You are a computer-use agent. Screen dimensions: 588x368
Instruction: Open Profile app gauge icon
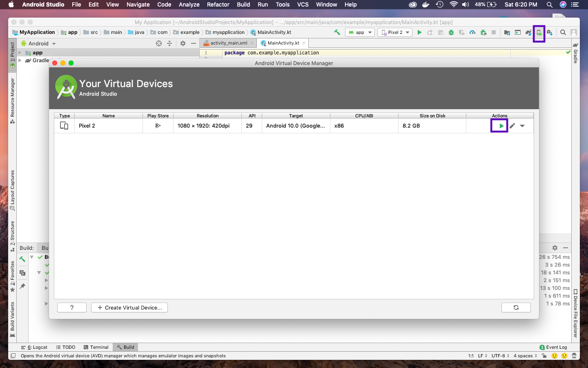(472, 32)
